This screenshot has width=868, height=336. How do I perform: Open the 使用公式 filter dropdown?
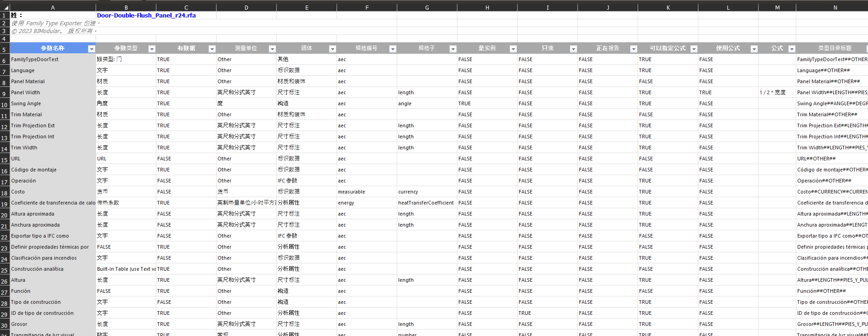(754, 49)
